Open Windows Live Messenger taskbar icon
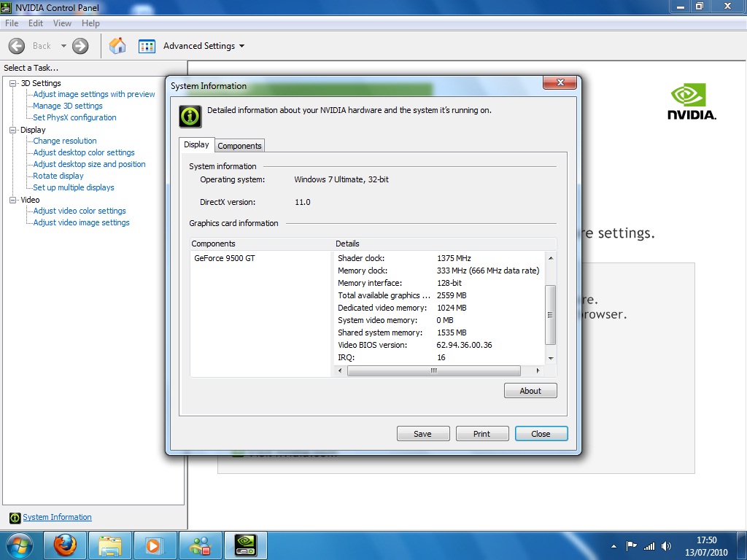 200,545
